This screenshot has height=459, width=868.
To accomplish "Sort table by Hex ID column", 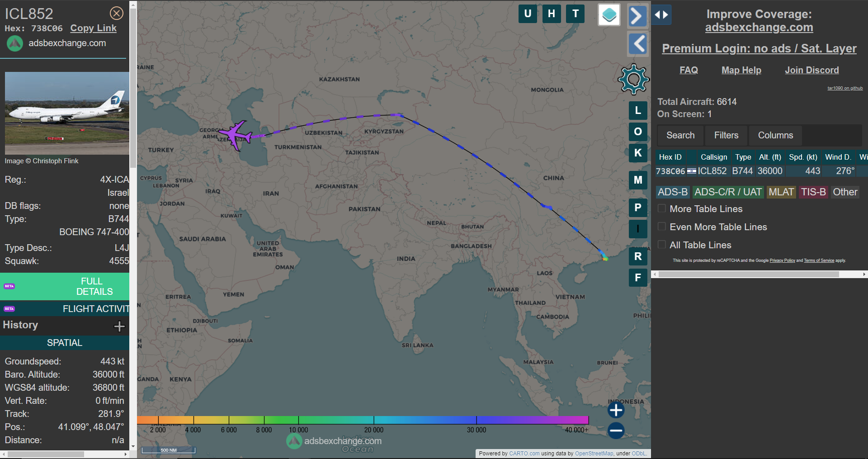I will [670, 157].
